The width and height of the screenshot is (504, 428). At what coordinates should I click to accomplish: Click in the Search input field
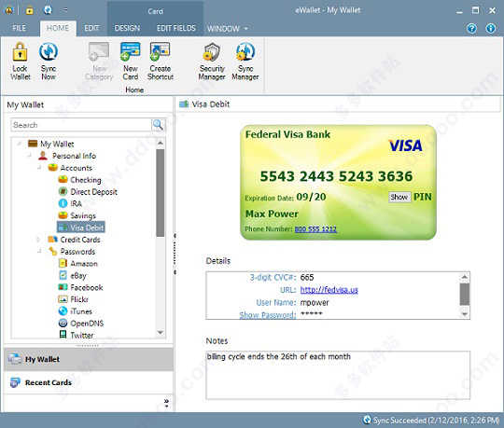point(81,125)
